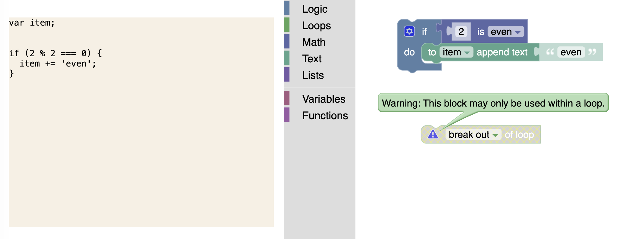
Task: Click the closing quote icon after even
Action: [592, 52]
